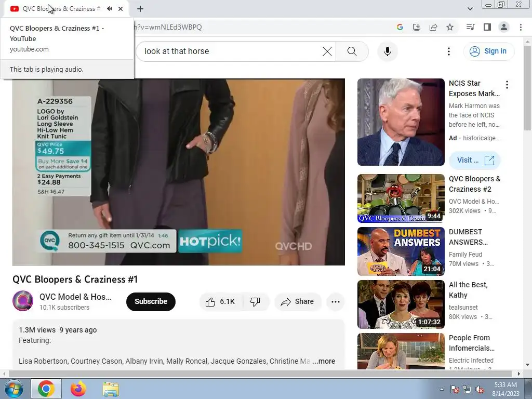Click the Share button

click(298, 302)
